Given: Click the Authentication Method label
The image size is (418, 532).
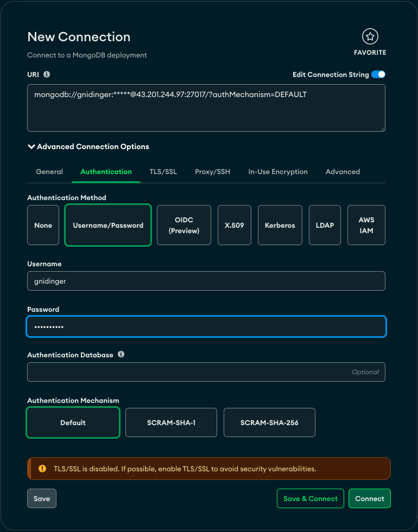Looking at the screenshot, I should 67,197.
